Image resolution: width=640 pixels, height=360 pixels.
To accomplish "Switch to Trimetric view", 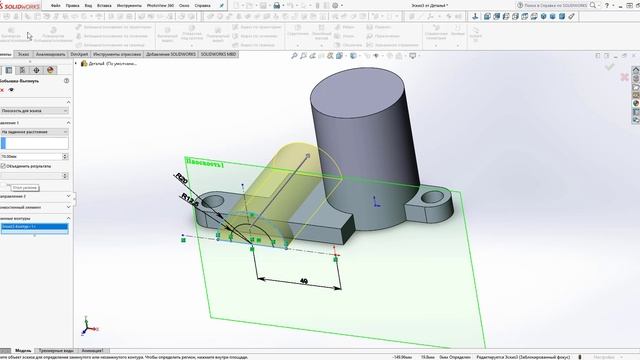I will pos(553,16).
